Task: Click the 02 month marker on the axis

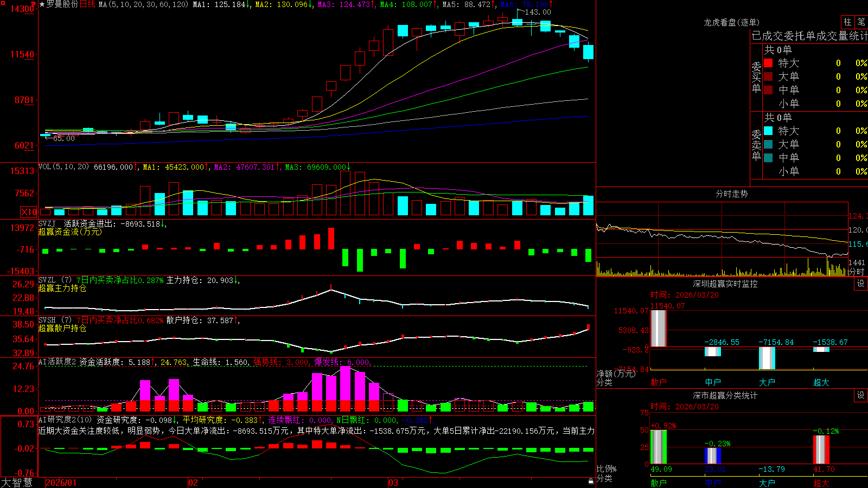Action: 193,483
